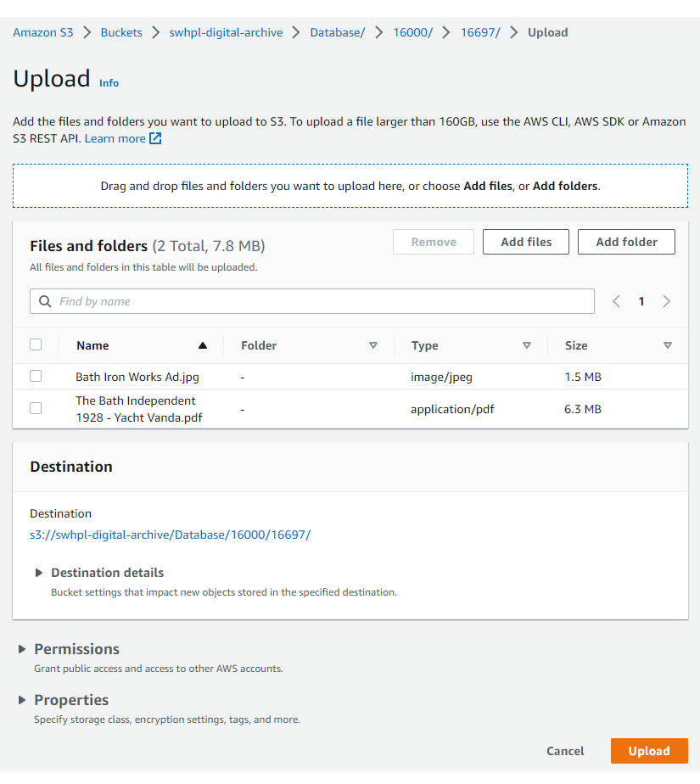The width and height of the screenshot is (700, 784).
Task: Expand the Properties section
Action: point(21,700)
